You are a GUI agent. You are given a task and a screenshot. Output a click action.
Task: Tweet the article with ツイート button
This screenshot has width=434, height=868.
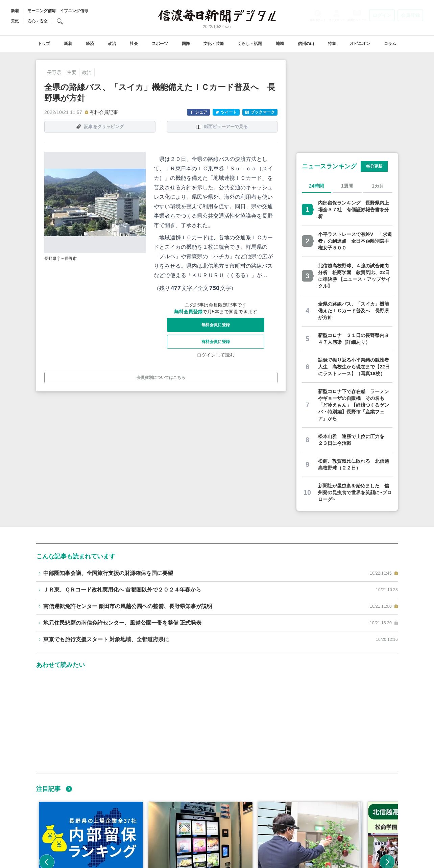226,112
